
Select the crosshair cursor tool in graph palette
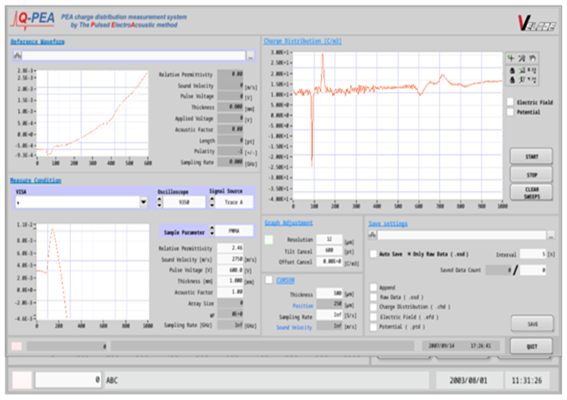[x=511, y=58]
